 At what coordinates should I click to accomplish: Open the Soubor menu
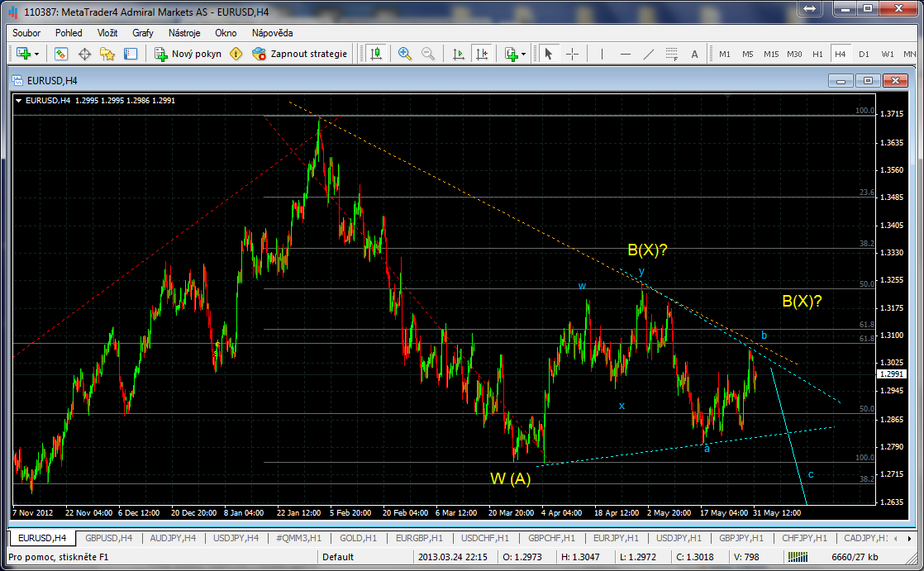(x=26, y=33)
